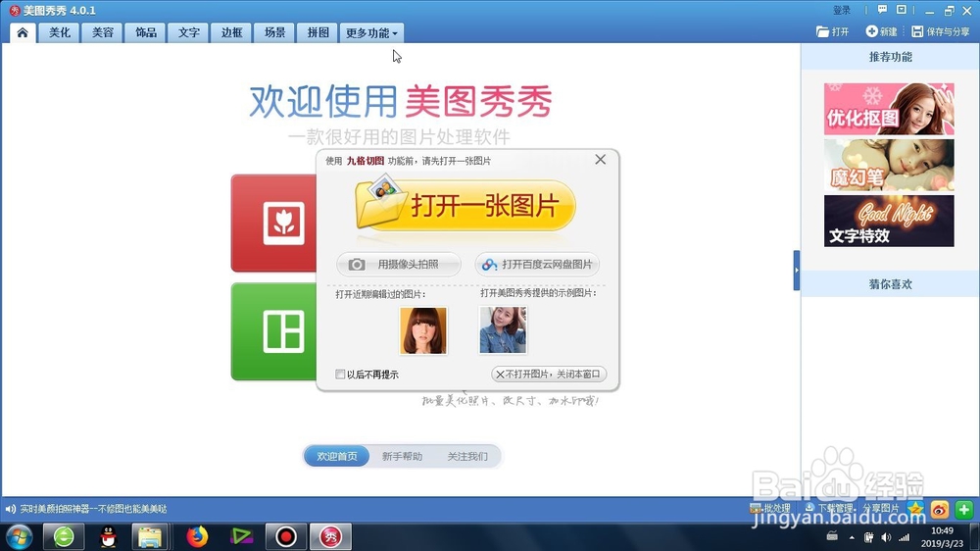This screenshot has width=980, height=551.
Task: Select the 新手帮助 pill tab
Action: [402, 456]
